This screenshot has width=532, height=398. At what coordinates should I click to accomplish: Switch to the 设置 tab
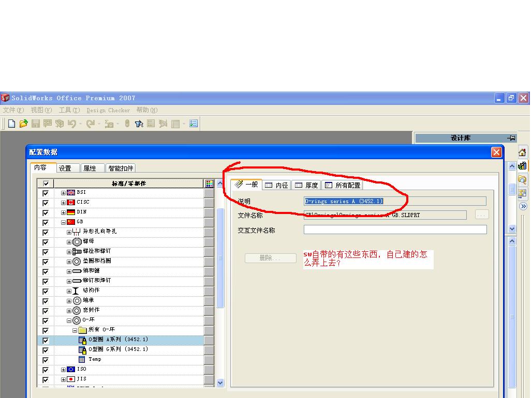(68, 168)
